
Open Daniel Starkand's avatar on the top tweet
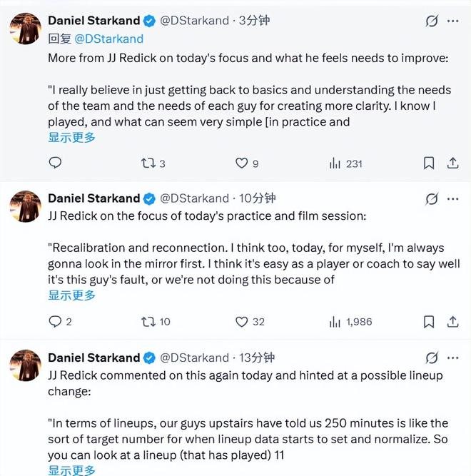[x=25, y=28]
